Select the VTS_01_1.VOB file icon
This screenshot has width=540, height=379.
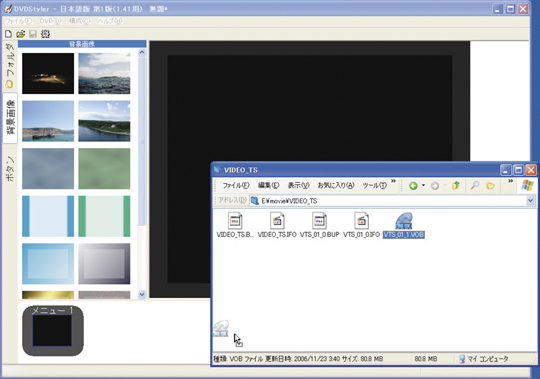[404, 221]
